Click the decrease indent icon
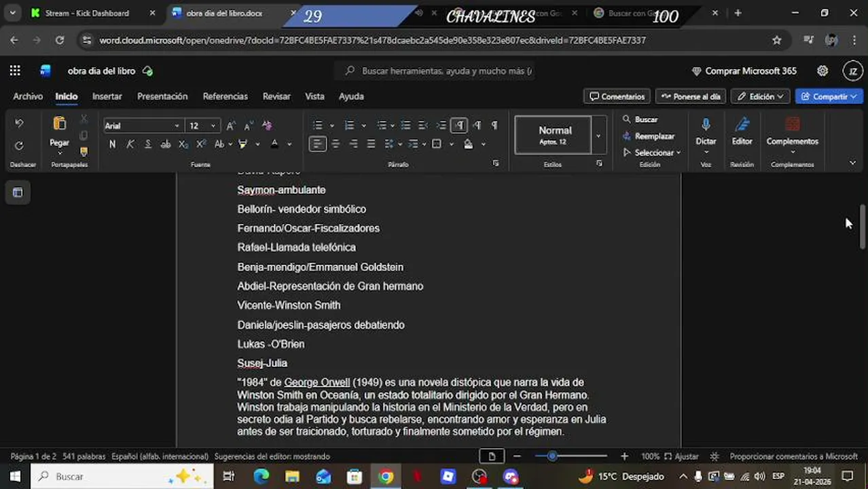The height and width of the screenshot is (489, 868). (x=423, y=126)
